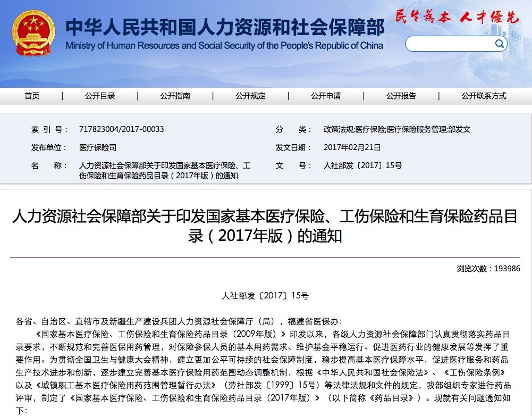
Task: Select the category value 政策法规;医疗保险;医疗保险服务管理;部发文
Action: 397,129
